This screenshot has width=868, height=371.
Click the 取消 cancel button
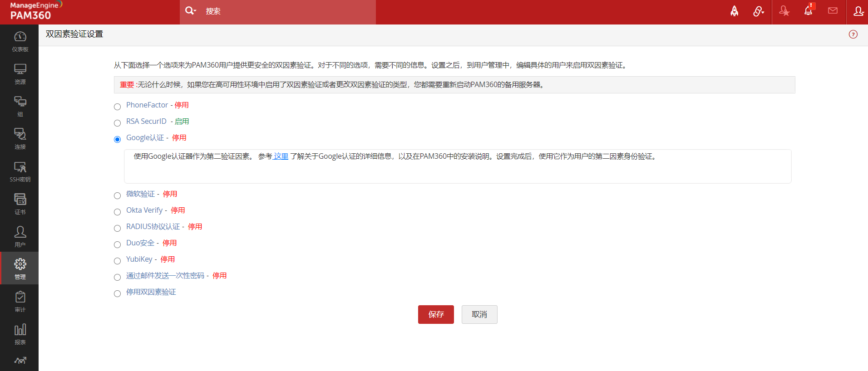(479, 314)
